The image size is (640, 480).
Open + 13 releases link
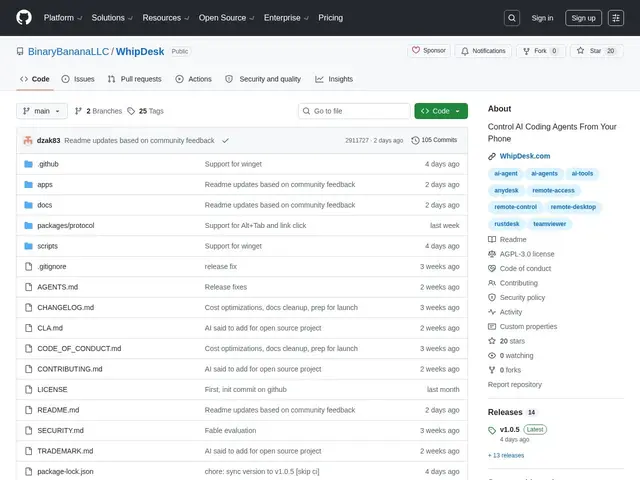click(x=506, y=456)
